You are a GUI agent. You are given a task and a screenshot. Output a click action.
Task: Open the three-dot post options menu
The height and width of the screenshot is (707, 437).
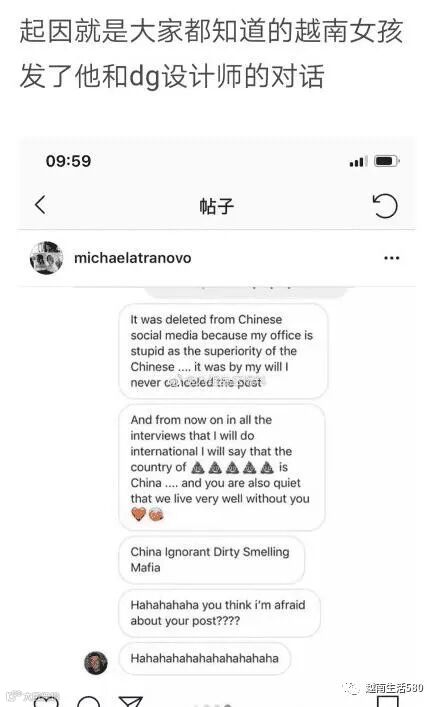tap(391, 258)
